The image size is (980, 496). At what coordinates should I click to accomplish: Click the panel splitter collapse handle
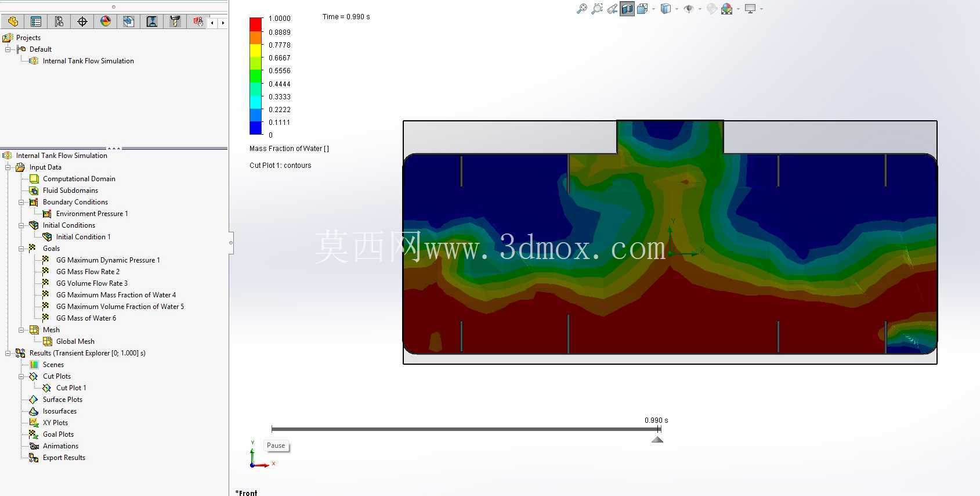pyautogui.click(x=231, y=242)
